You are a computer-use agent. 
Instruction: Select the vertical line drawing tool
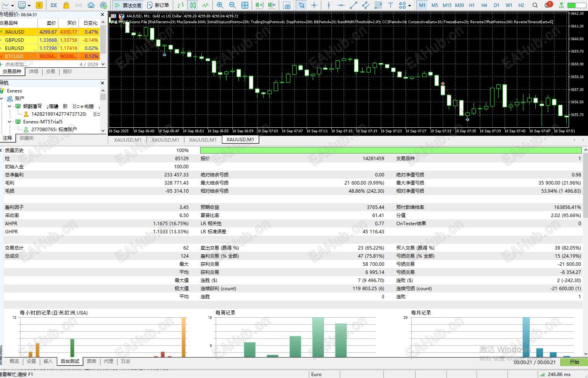pyautogui.click(x=329, y=5)
